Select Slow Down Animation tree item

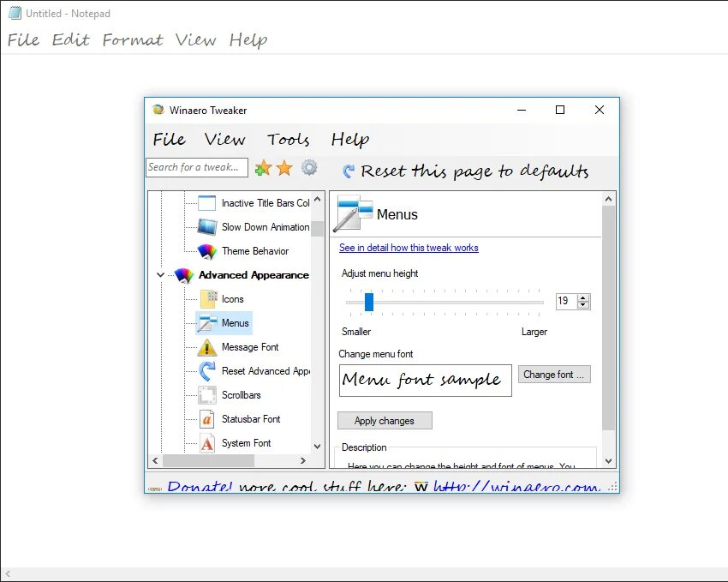[x=266, y=227]
